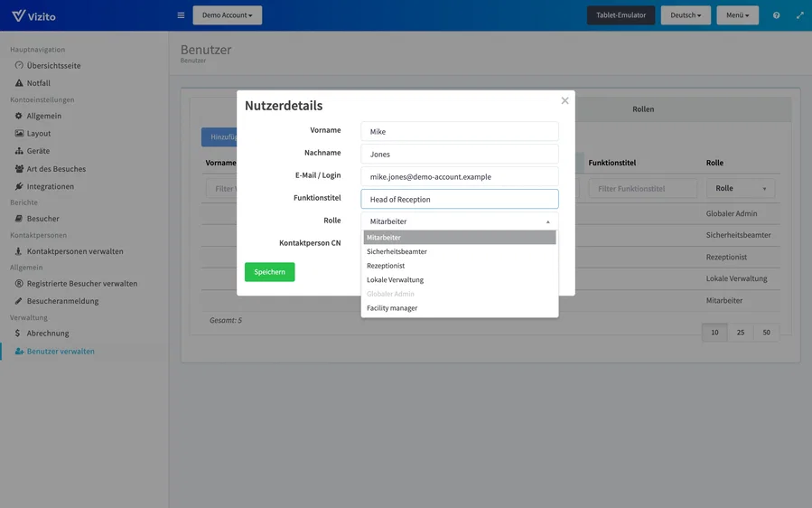Image resolution: width=812 pixels, height=508 pixels.
Task: Click the Kontaktpersonen verwalten person icon
Action: pyautogui.click(x=19, y=251)
